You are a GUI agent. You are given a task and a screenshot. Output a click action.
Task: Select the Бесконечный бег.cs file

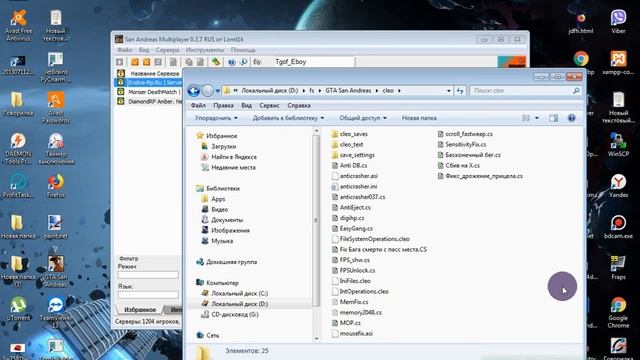[x=469, y=155]
